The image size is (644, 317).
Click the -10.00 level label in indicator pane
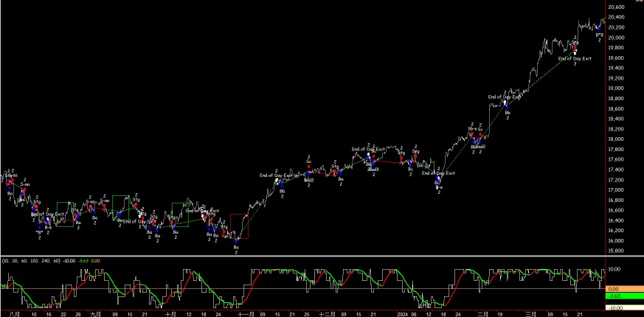tap(614, 307)
